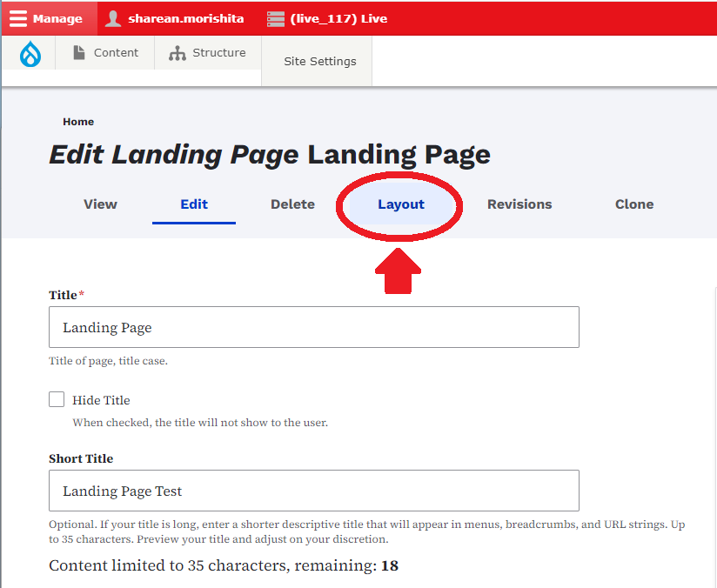Click the Manage toolbar label
Viewport: 717px width, 588px height.
57,19
